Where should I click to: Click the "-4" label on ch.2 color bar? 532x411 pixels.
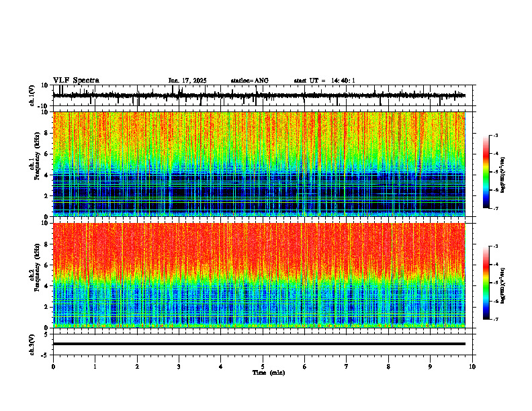pyautogui.click(x=496, y=265)
